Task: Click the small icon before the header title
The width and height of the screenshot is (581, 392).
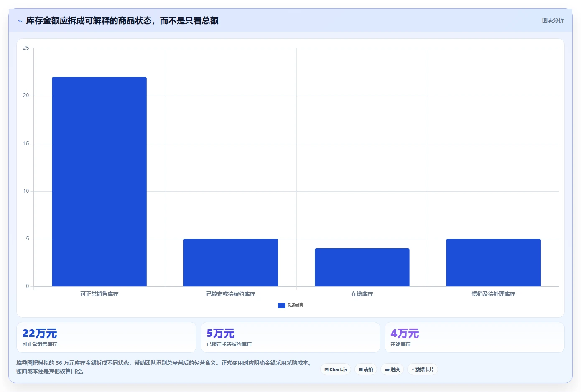Action: tap(20, 21)
